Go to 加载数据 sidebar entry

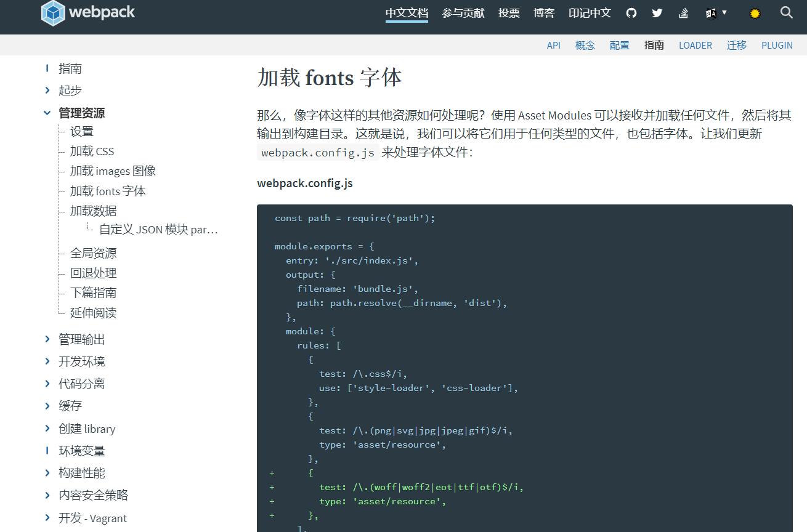94,211
